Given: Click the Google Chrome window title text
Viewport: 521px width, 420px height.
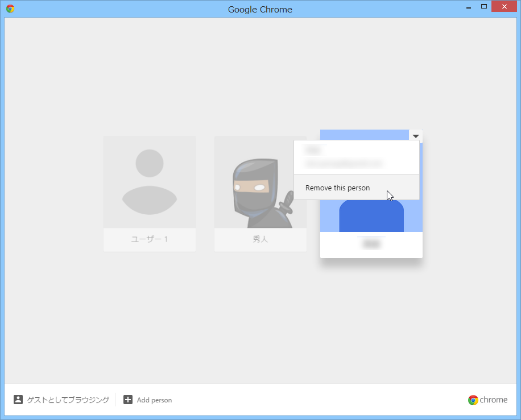Looking at the screenshot, I should [260, 9].
